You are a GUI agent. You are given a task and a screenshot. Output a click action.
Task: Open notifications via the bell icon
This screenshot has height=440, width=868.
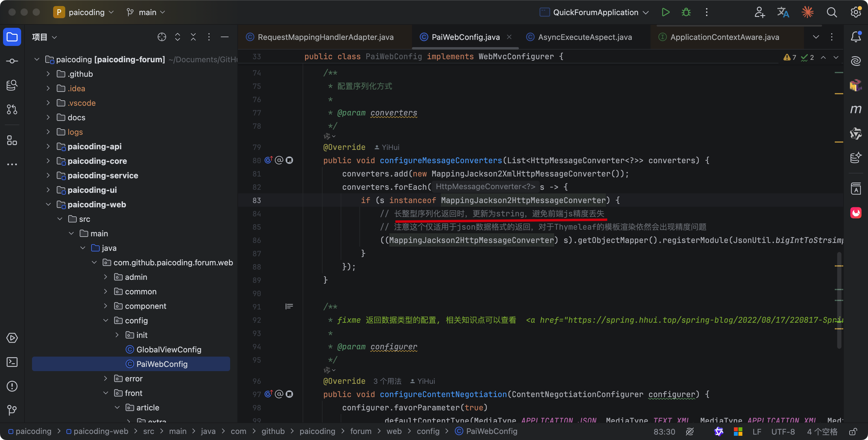(856, 37)
